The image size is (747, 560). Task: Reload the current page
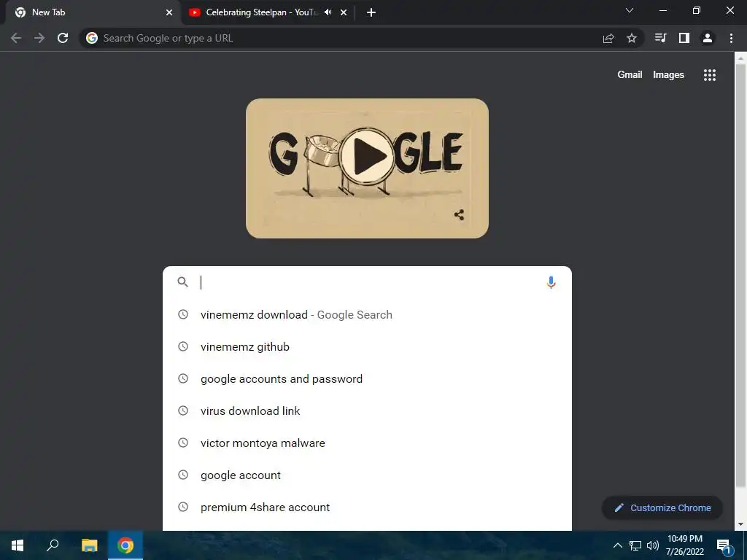[63, 38]
